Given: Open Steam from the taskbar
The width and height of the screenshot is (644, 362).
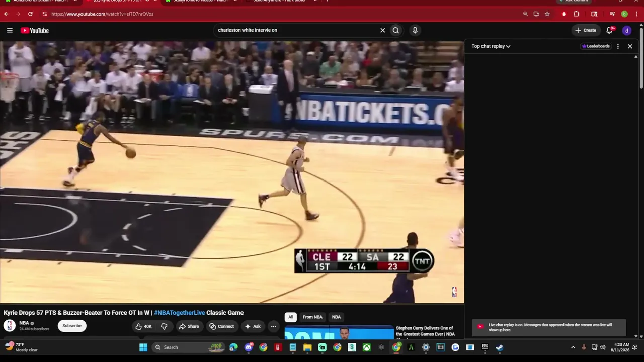Looking at the screenshot, I should pos(500,347).
